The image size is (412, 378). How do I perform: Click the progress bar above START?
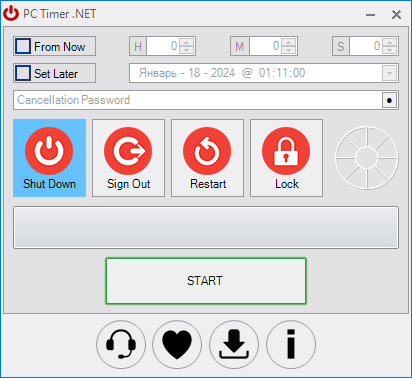(206, 228)
